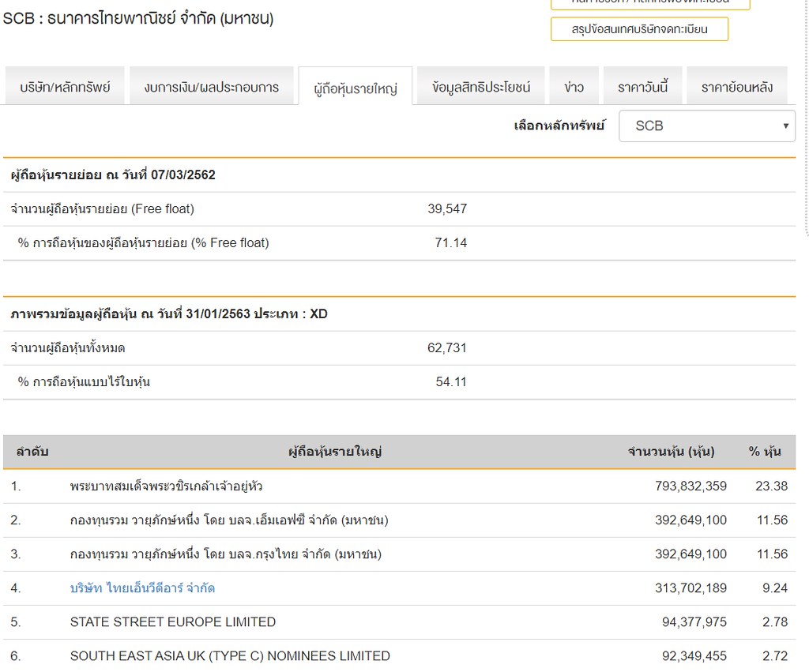809x672 pixels.
Task: Open the SCB security selector dropdown
Action: (x=707, y=126)
